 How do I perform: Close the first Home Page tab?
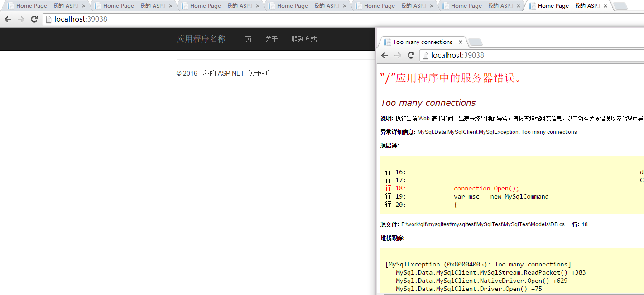pyautogui.click(x=83, y=6)
